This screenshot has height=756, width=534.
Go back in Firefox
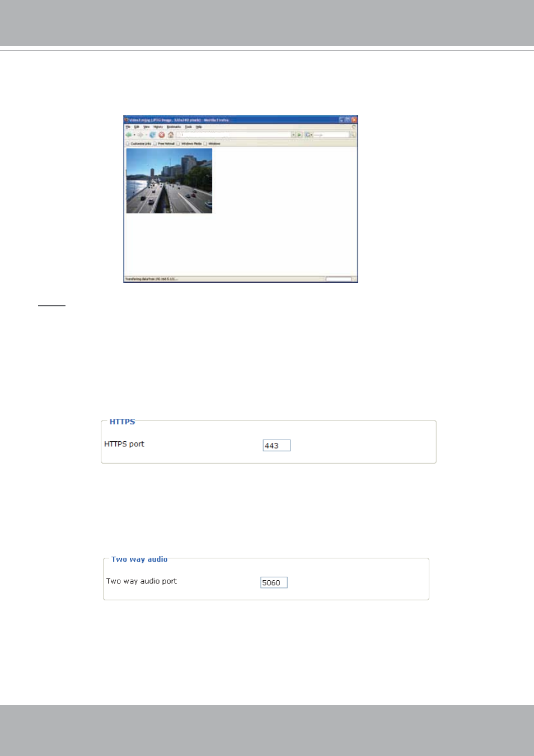tap(128, 134)
